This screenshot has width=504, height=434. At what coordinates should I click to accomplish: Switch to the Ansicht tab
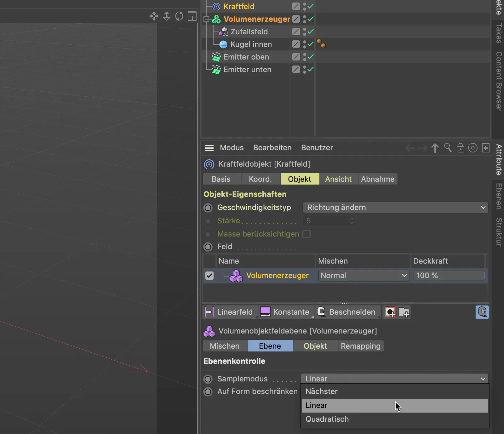(x=338, y=179)
